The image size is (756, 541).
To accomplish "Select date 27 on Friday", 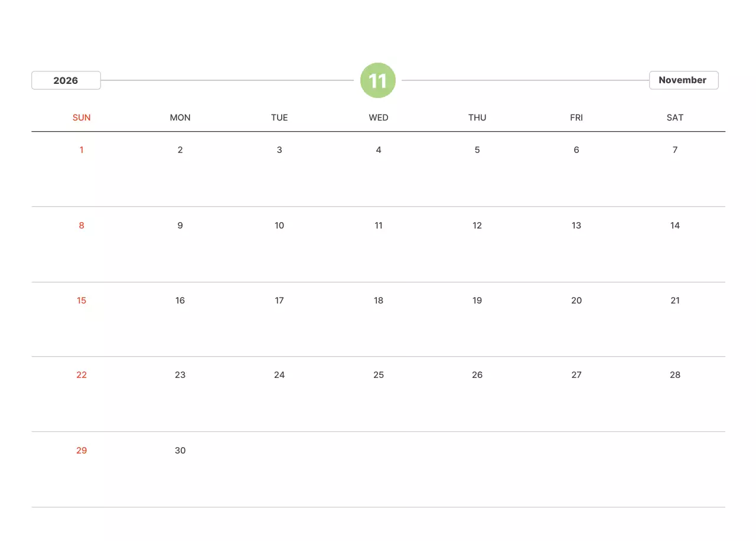I will 576,375.
